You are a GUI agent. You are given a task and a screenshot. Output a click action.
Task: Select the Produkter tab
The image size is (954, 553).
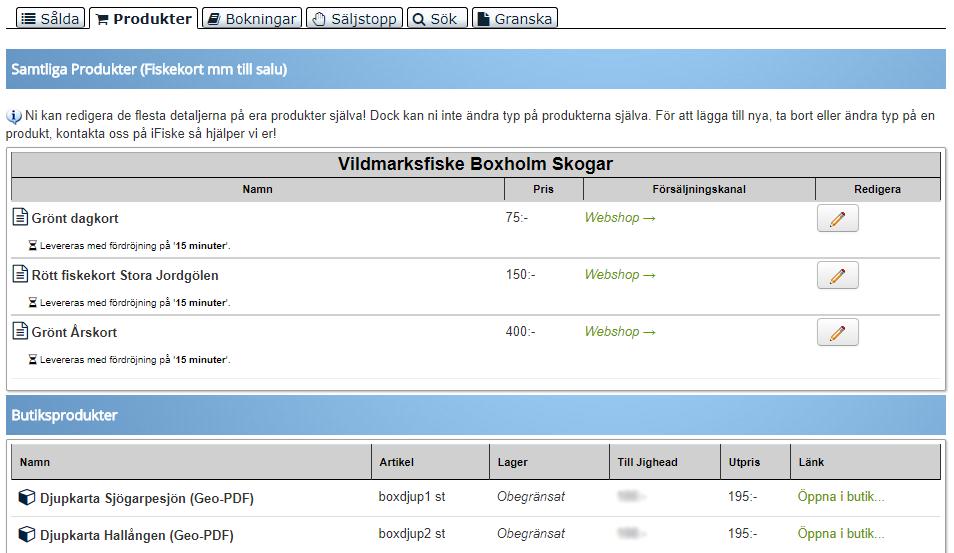(144, 18)
